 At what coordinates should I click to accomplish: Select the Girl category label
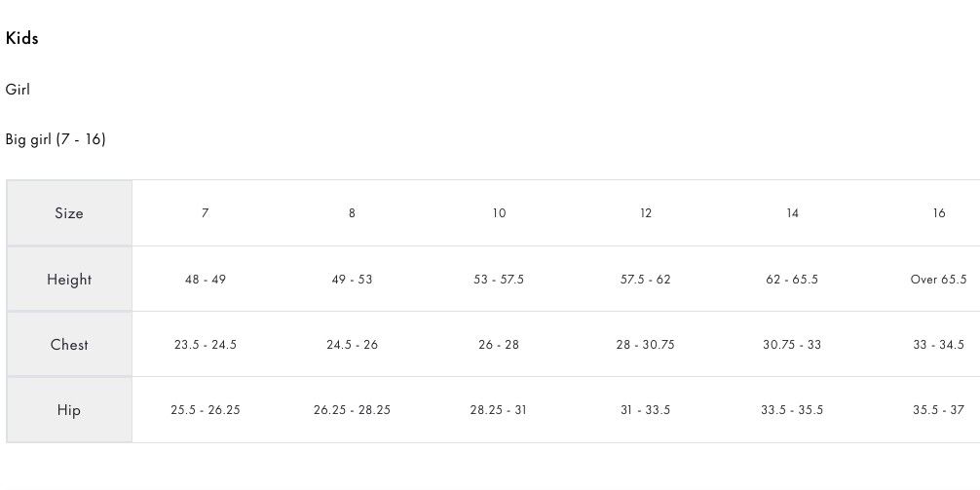tap(18, 90)
